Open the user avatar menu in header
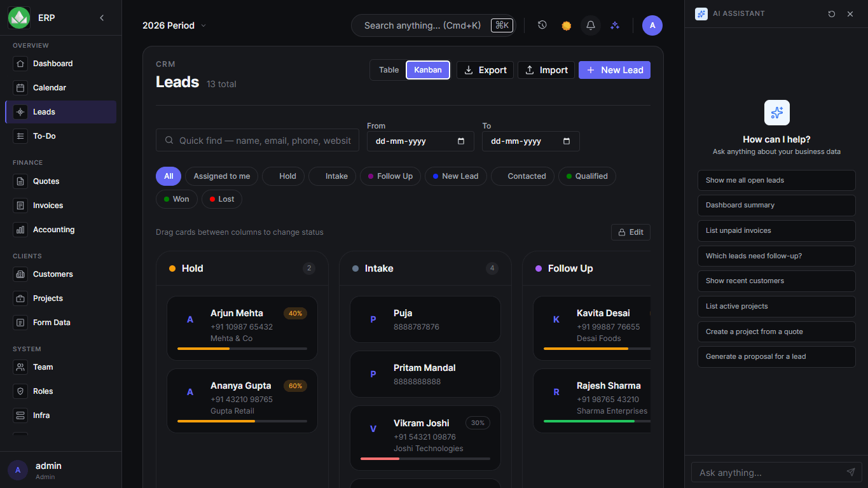Screen dimensions: 868x488 coord(652,25)
